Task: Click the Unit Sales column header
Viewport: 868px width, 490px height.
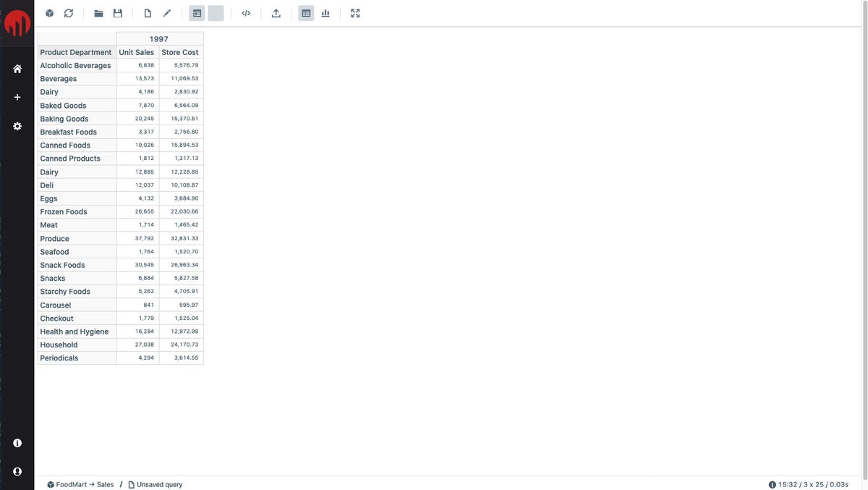Action: [x=137, y=52]
